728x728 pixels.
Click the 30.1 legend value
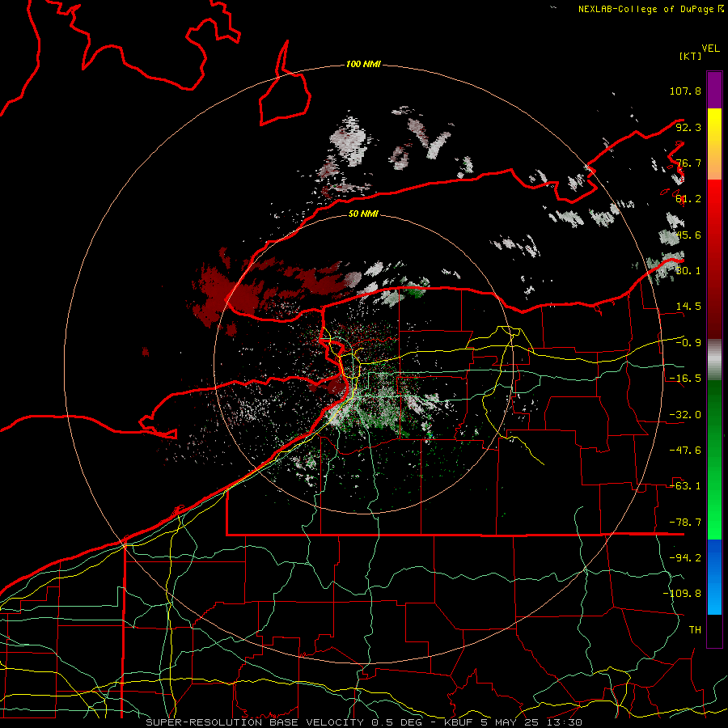688,271
